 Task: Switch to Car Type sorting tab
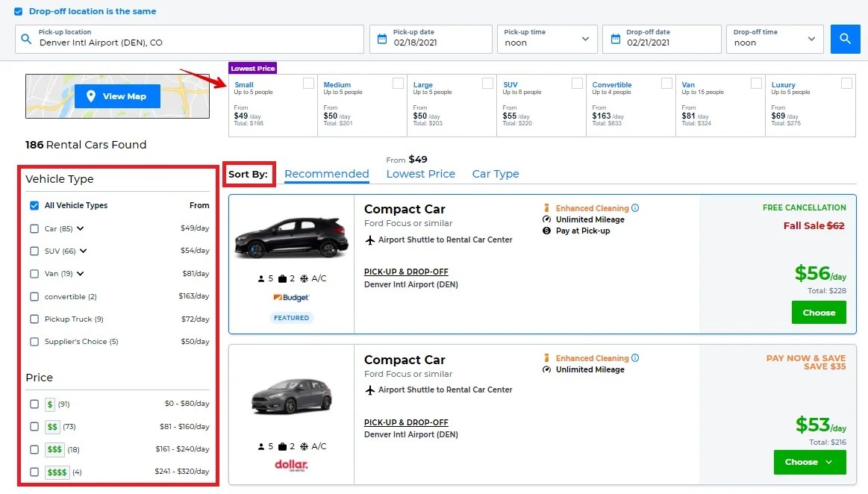tap(495, 174)
